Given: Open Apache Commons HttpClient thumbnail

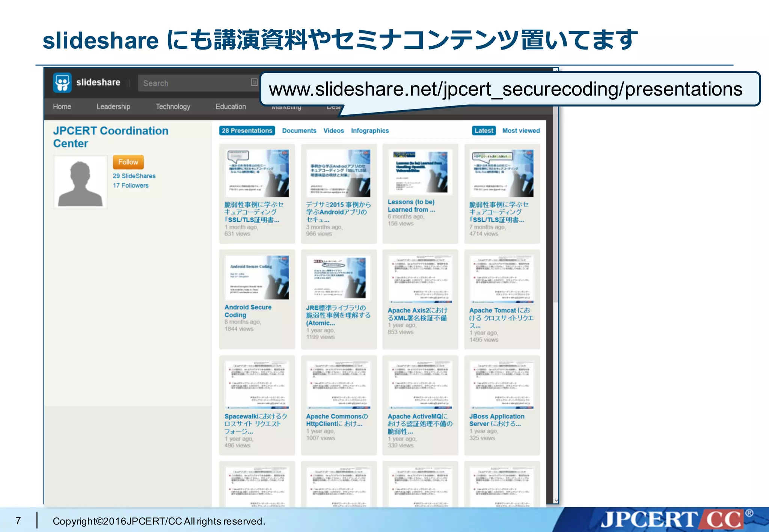Looking at the screenshot, I should (339, 385).
